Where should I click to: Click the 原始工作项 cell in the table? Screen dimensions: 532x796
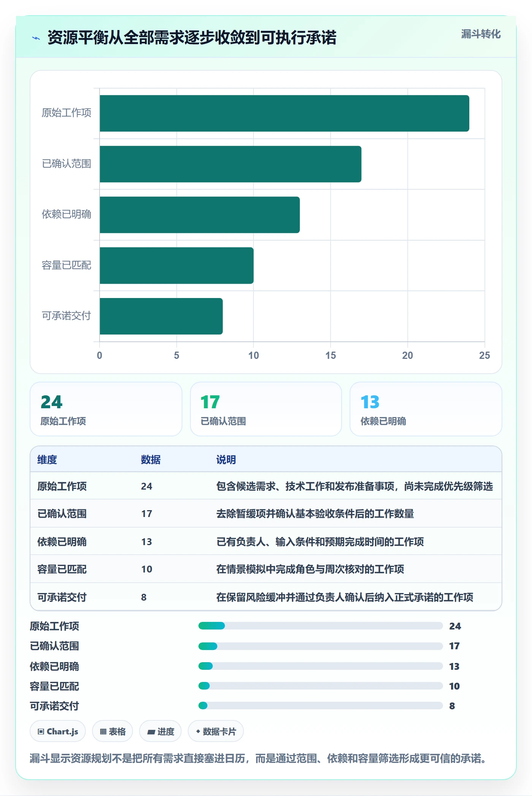tap(62, 486)
